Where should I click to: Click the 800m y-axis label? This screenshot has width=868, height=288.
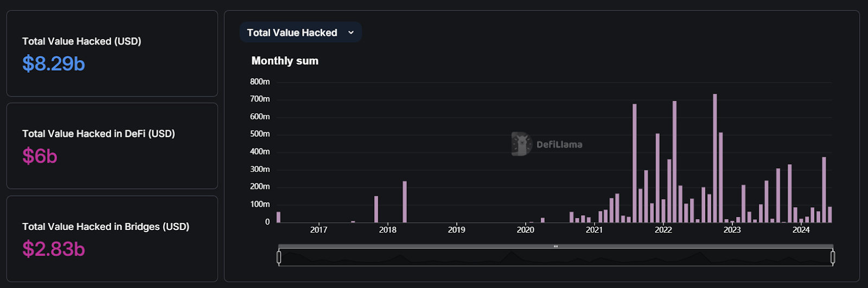tap(259, 82)
